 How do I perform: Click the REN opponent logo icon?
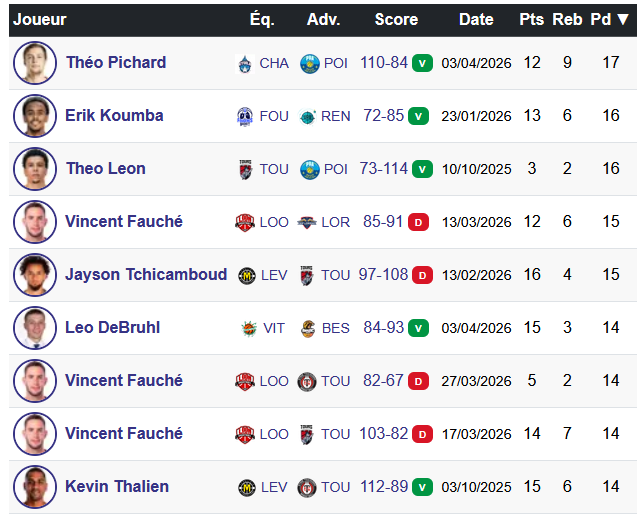point(308,116)
